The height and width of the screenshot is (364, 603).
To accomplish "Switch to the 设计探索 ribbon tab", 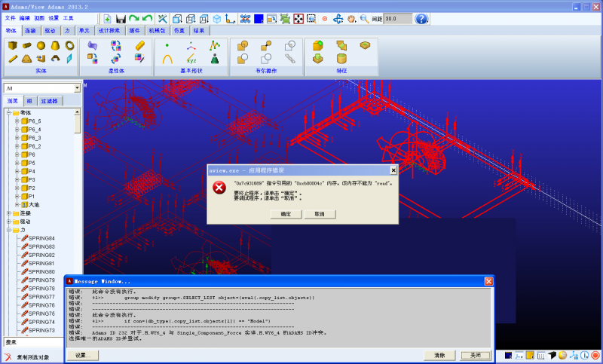I will point(109,31).
